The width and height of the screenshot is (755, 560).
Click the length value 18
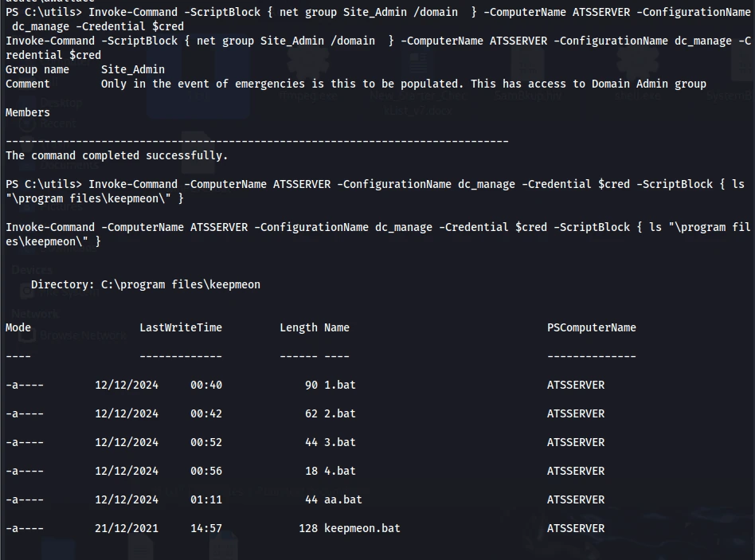click(x=311, y=471)
